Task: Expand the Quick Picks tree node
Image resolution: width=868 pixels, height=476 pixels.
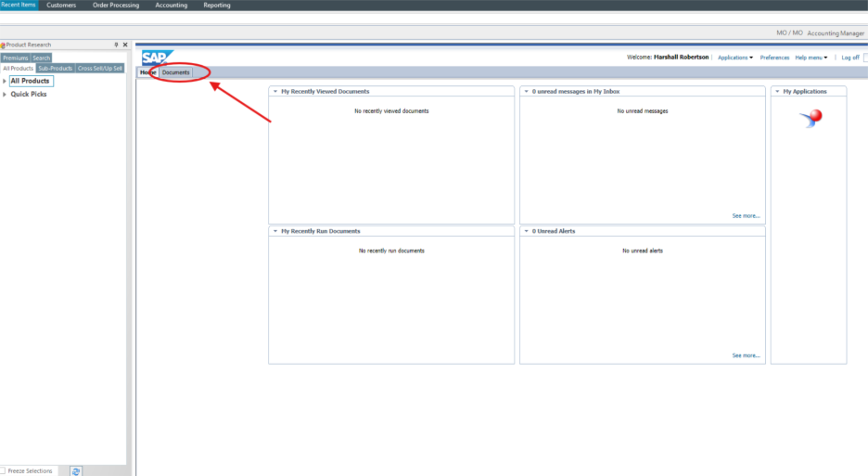Action: click(x=5, y=95)
